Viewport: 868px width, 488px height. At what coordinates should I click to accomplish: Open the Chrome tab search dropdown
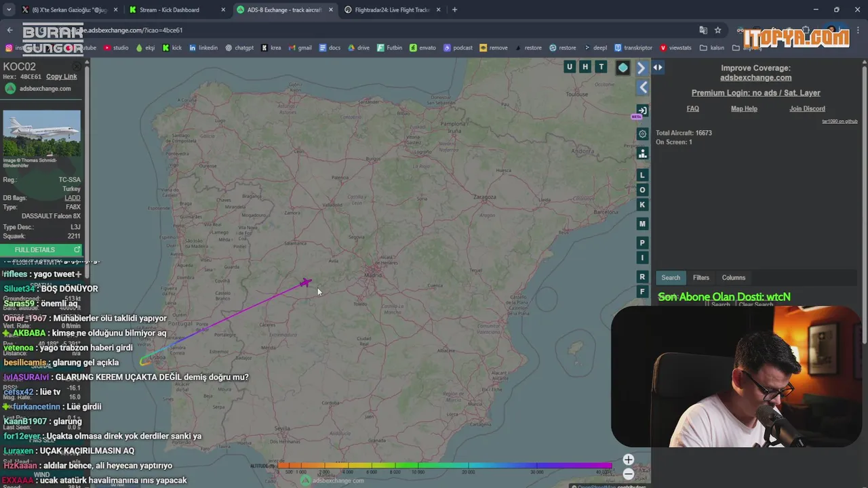coord(9,10)
